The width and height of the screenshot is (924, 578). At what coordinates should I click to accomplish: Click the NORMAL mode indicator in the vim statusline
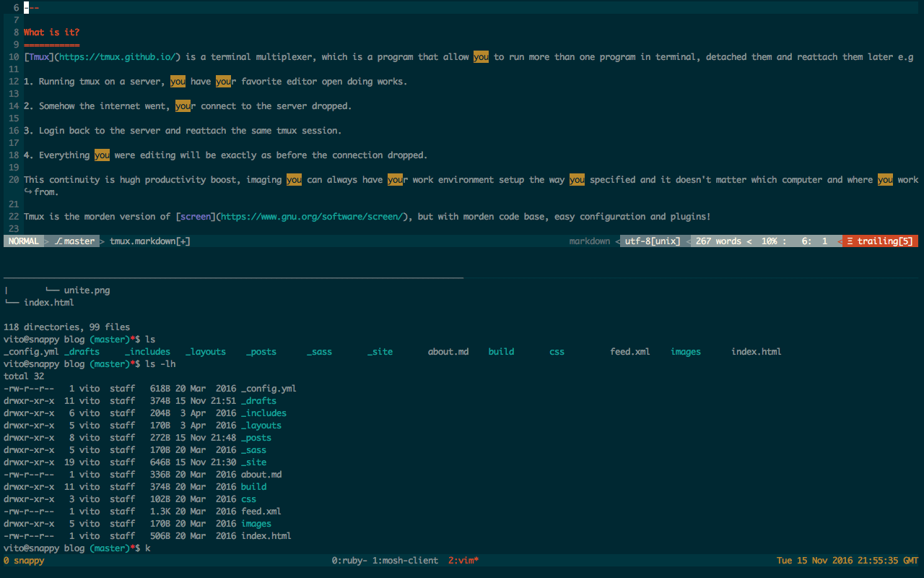(24, 241)
